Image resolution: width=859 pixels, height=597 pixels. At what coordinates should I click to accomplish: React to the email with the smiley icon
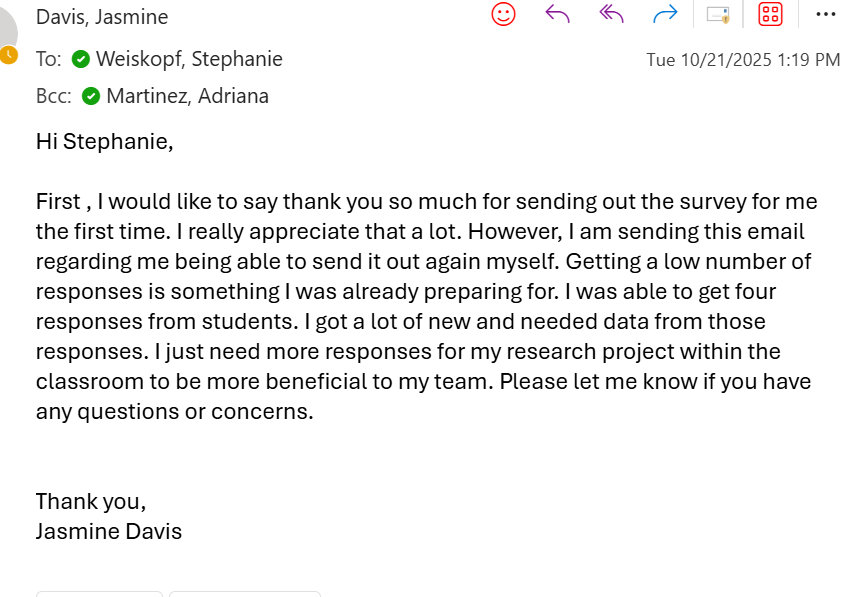(x=504, y=14)
